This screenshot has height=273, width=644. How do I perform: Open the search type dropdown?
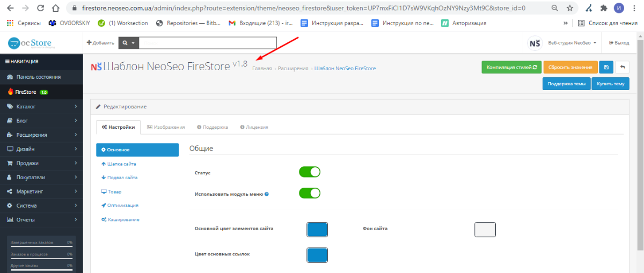point(129,42)
